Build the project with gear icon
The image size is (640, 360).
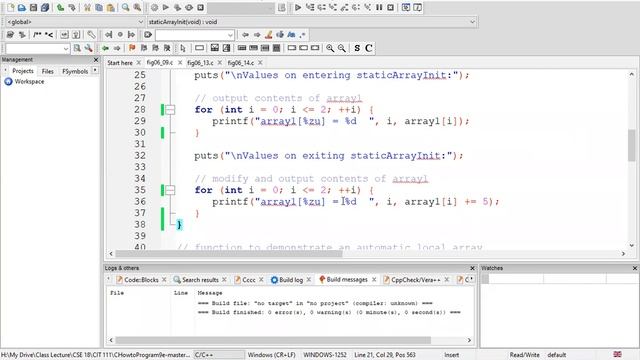(154, 7)
